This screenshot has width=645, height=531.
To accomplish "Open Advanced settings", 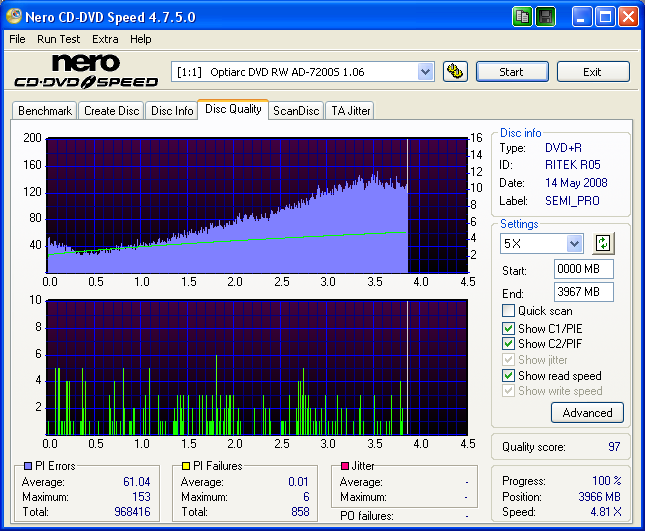I will [587, 413].
